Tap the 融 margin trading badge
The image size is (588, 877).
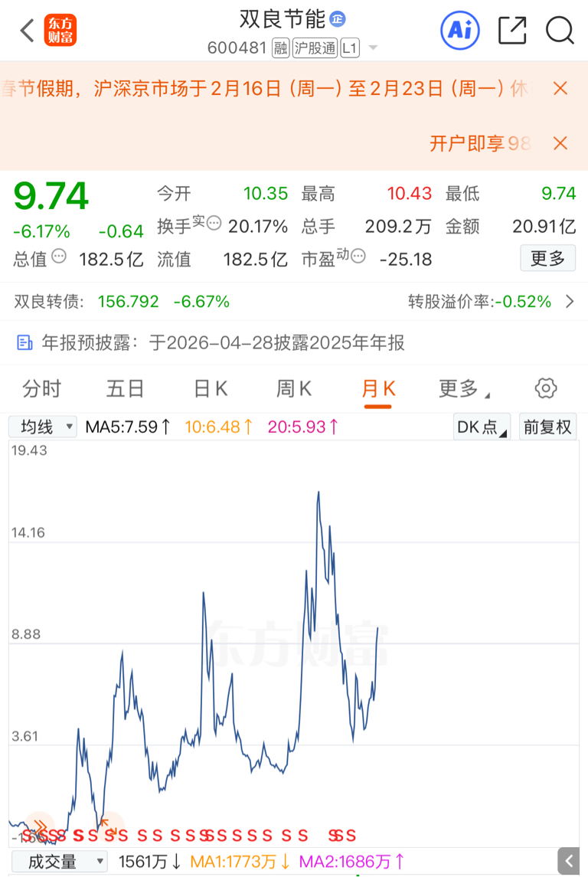280,49
